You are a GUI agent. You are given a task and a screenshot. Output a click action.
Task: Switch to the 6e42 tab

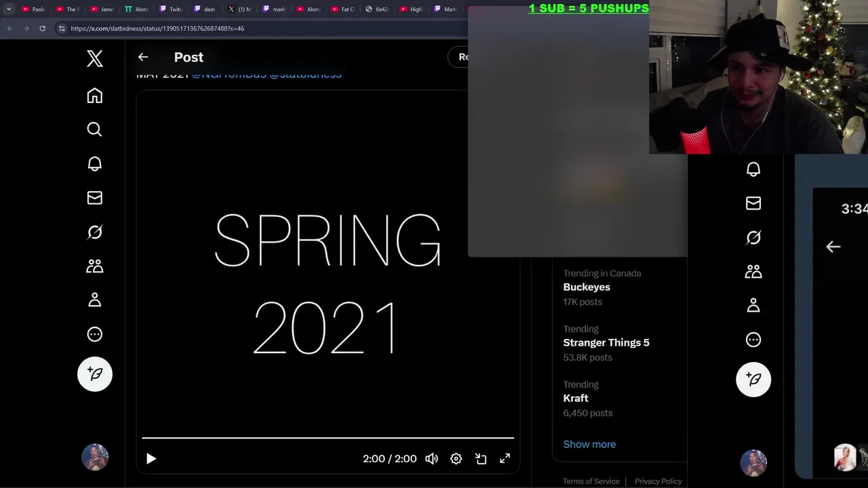pyautogui.click(x=377, y=9)
